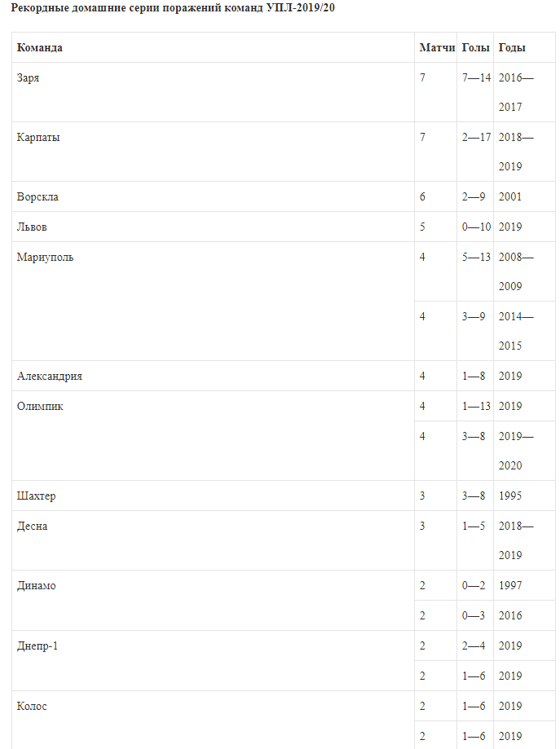The width and height of the screenshot is (560, 749).
Task: Click the year 2001 cell
Action: point(510,197)
